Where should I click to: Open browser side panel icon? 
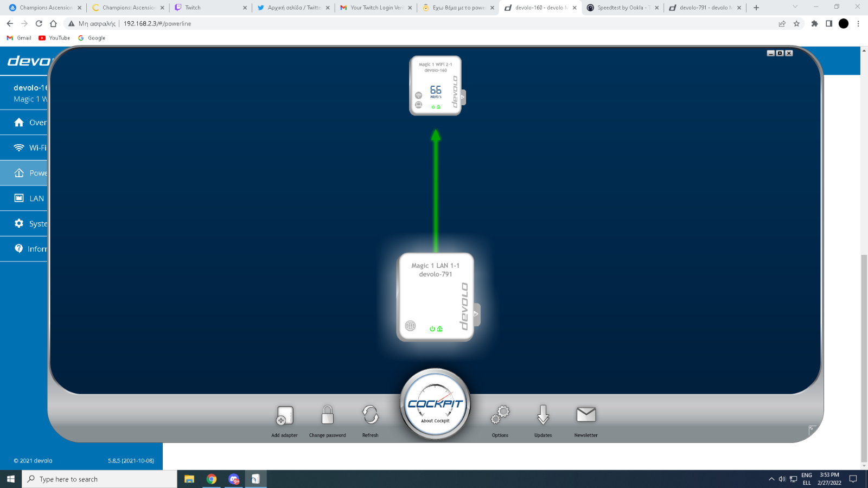click(829, 23)
